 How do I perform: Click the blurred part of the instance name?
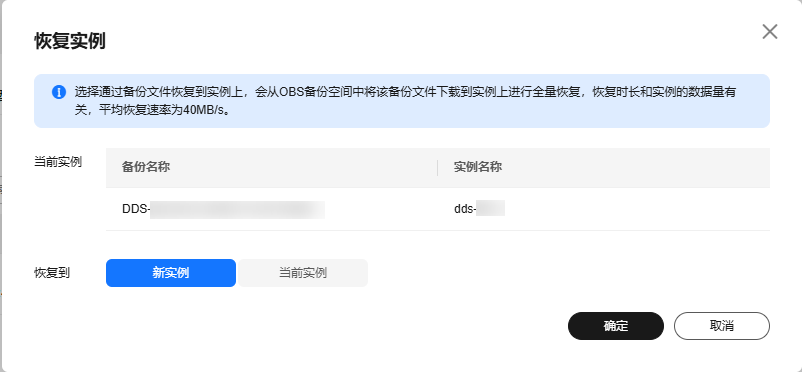[491, 209]
